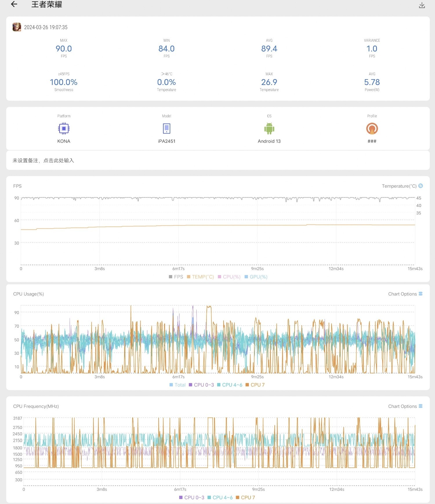435x504 pixels.
Task: Toggle CPU 7 in CPU Frequency legend
Action: [x=245, y=497]
